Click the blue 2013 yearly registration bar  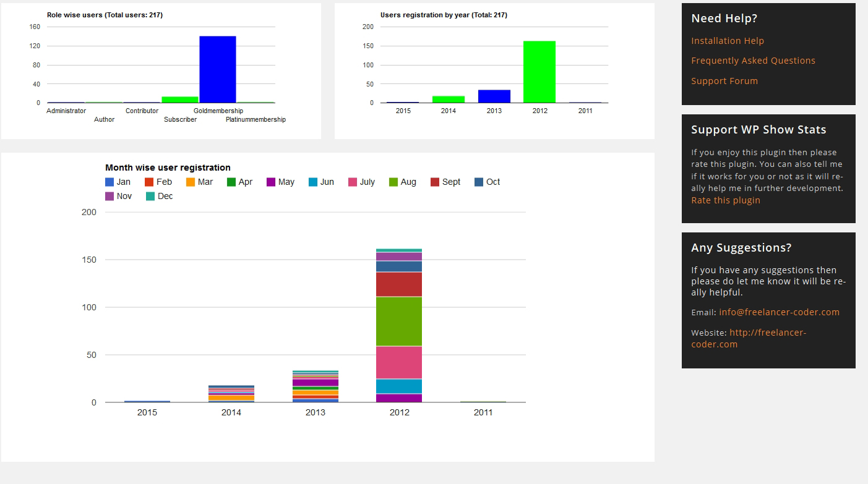pos(494,96)
